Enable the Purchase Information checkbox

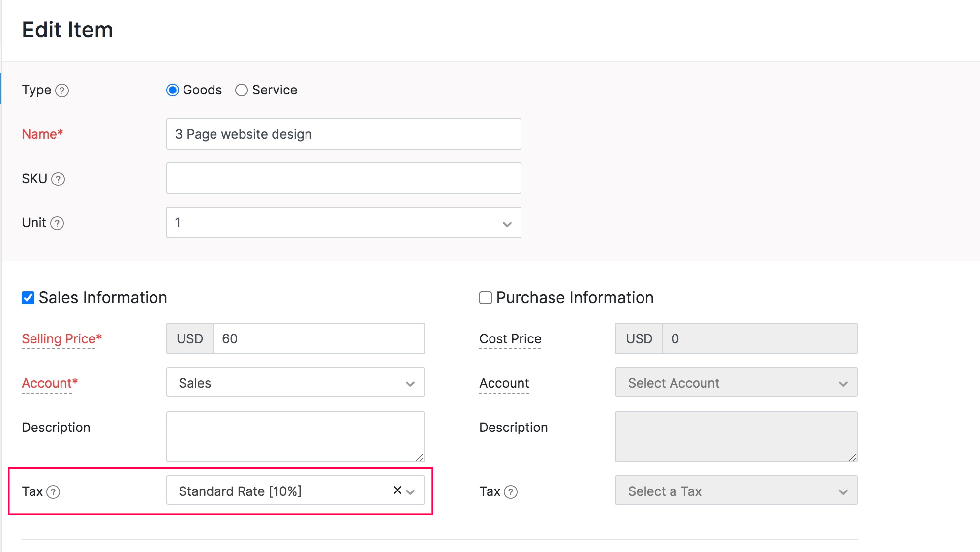[x=485, y=297]
